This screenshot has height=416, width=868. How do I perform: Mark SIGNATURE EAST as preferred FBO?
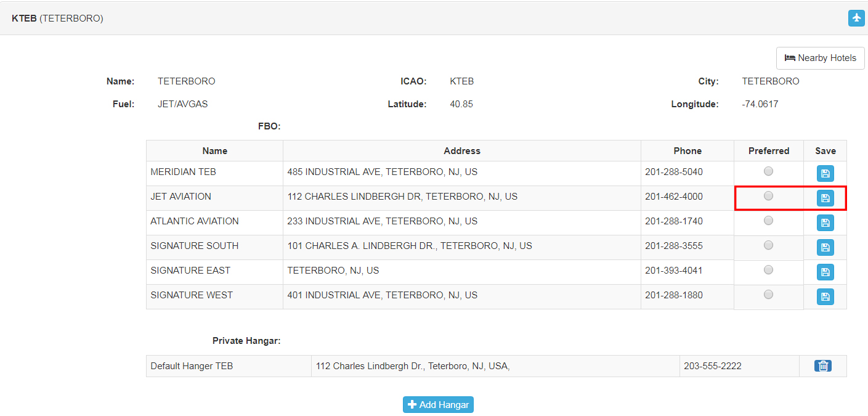point(768,270)
